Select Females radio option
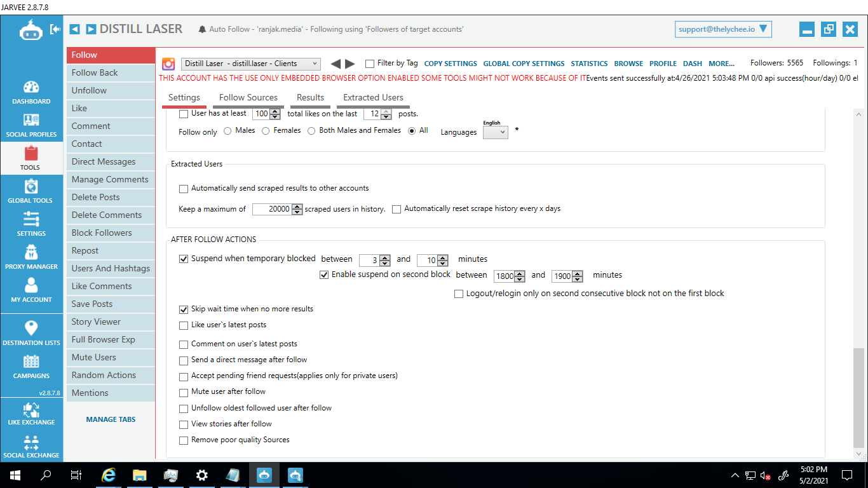 coord(266,131)
